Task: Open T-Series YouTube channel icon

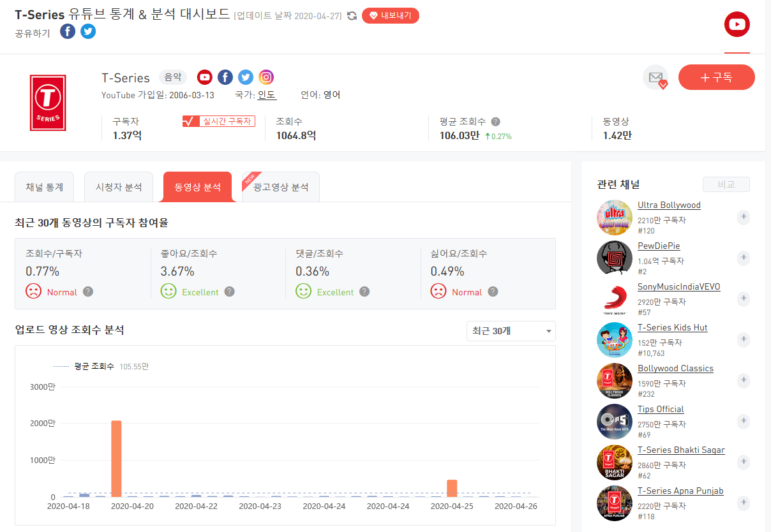Action: (204, 77)
